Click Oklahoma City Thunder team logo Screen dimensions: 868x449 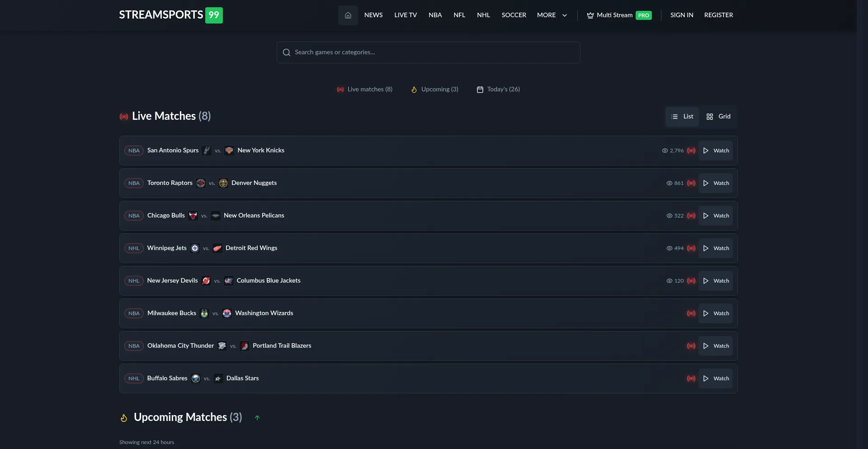tap(222, 346)
